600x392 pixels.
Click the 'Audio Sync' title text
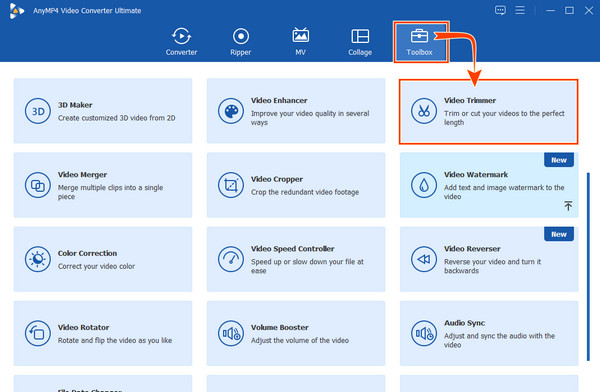pos(465,323)
